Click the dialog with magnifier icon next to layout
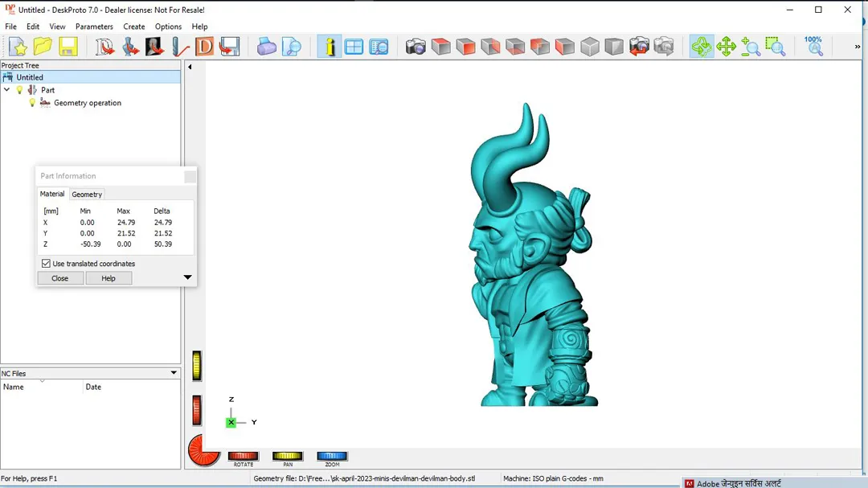 (x=379, y=47)
